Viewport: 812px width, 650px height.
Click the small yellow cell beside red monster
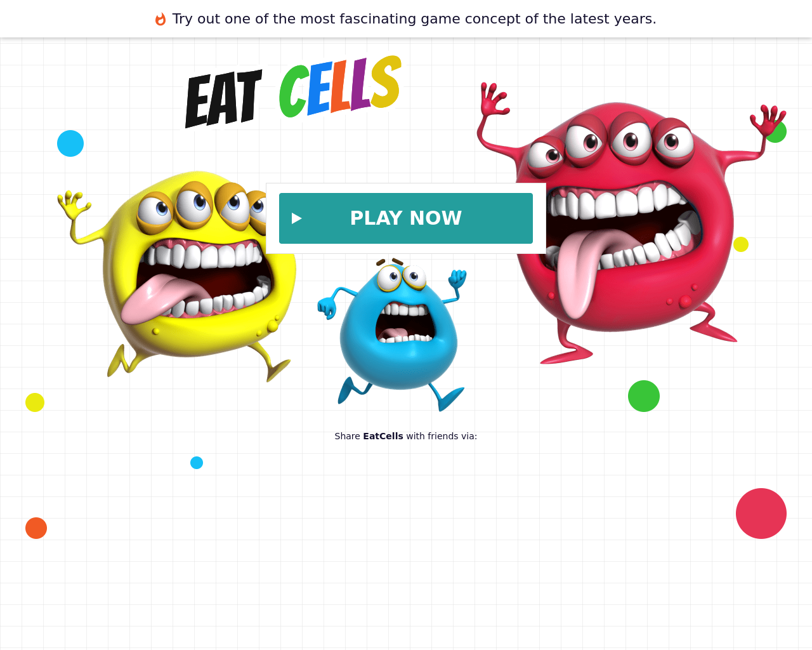click(x=741, y=244)
